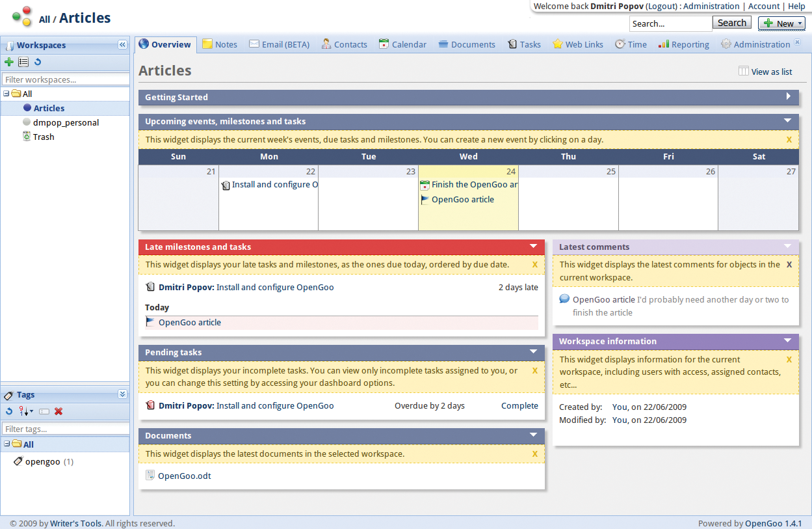Screen dimensions: 812x529
Task: Click the OpenGoo colored circles logo
Action: [21, 16]
